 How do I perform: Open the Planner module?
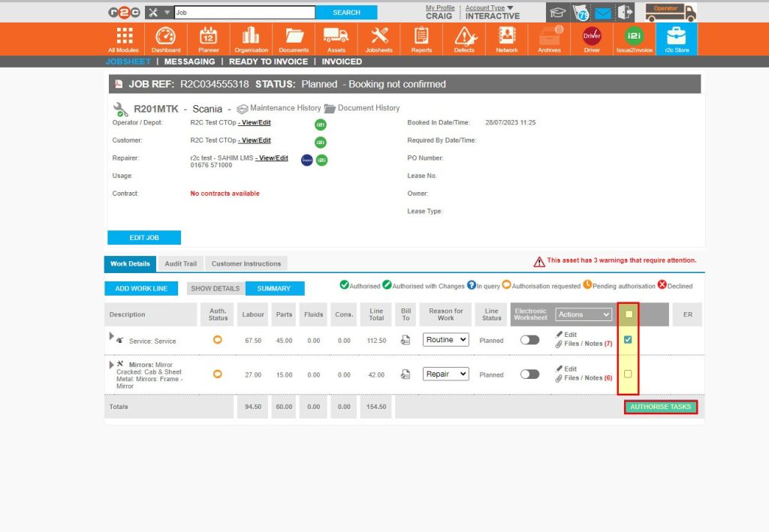tap(208, 39)
